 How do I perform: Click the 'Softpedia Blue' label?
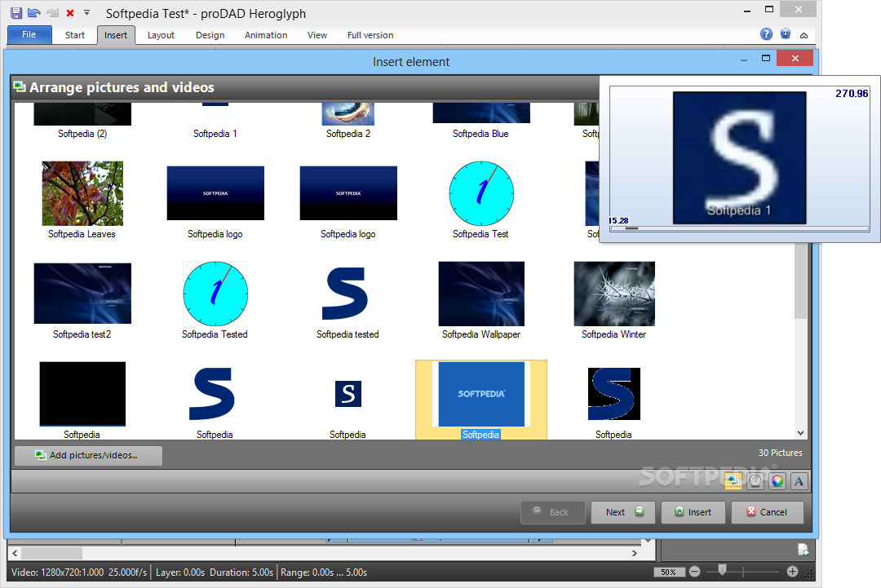tap(481, 134)
